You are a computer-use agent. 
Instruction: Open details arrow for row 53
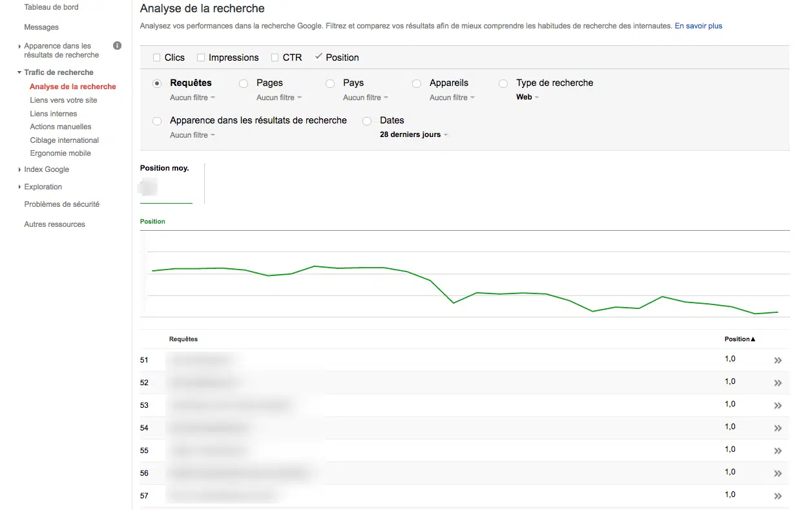coord(778,406)
